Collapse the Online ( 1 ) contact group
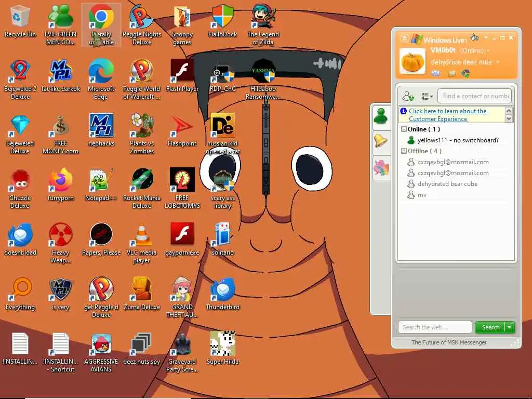 coord(404,129)
